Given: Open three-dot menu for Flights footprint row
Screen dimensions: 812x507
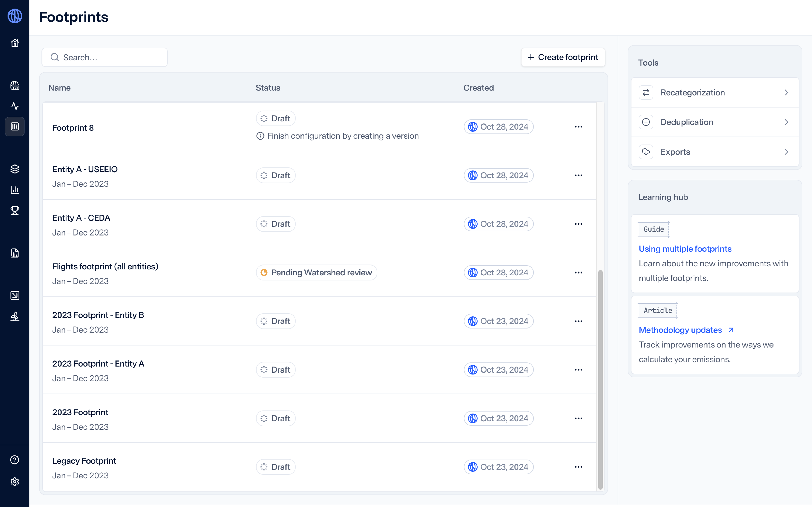Looking at the screenshot, I should 578,273.
